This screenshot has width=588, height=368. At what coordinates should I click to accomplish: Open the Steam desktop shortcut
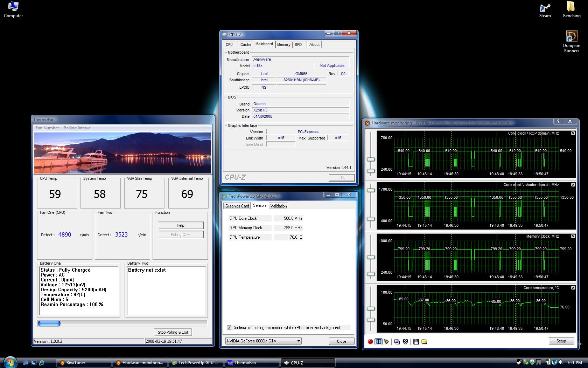pyautogui.click(x=545, y=11)
